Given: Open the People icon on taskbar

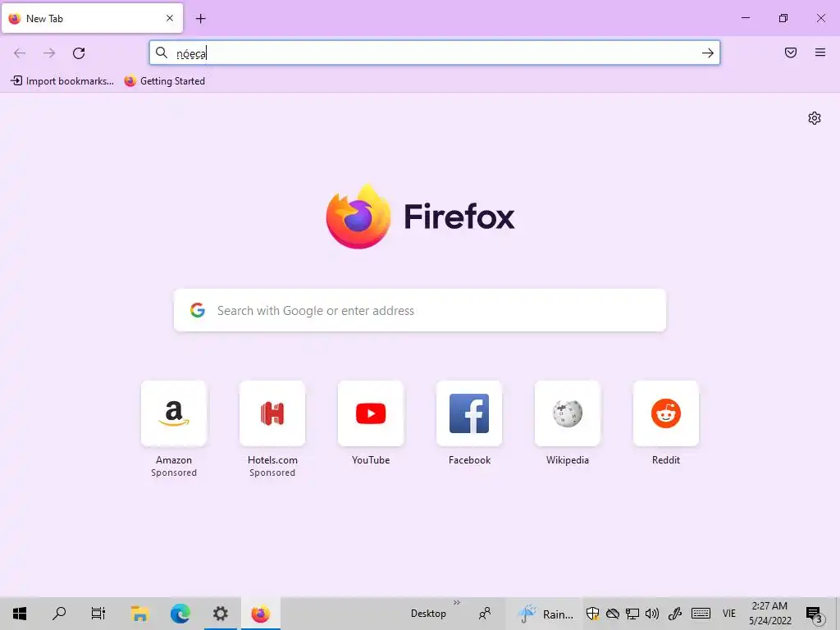Looking at the screenshot, I should 485,614.
